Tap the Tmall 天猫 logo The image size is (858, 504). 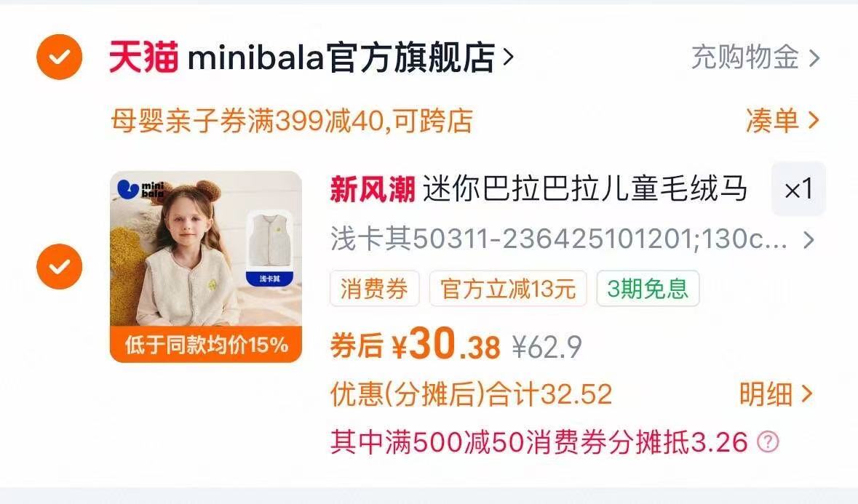(143, 57)
